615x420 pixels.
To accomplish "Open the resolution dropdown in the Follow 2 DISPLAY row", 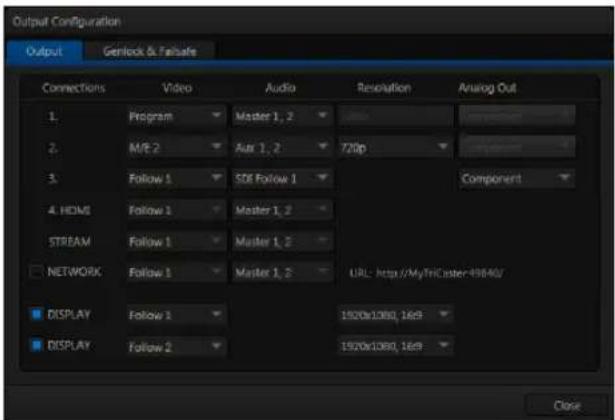I will pos(395,346).
